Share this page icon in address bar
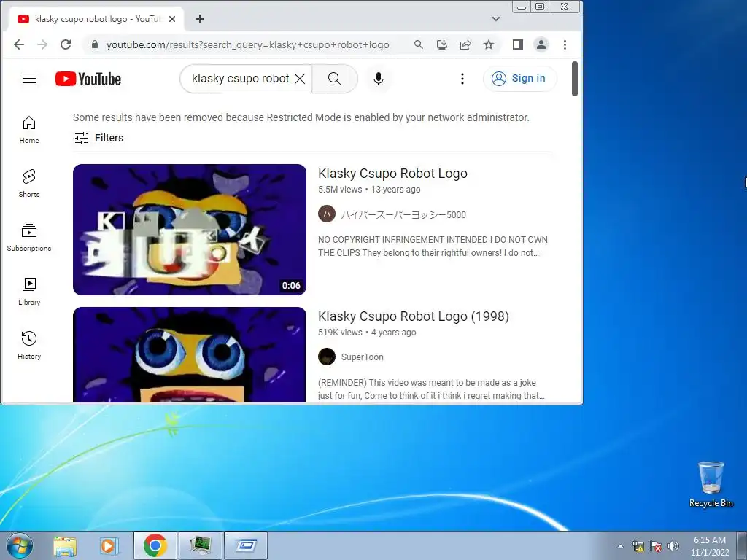The image size is (747, 560). (x=465, y=44)
